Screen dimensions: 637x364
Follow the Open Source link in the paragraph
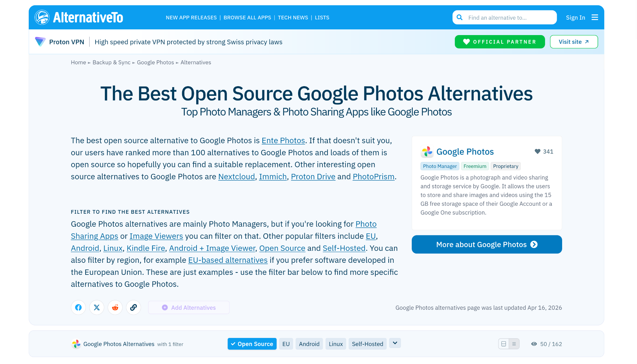coord(282,248)
